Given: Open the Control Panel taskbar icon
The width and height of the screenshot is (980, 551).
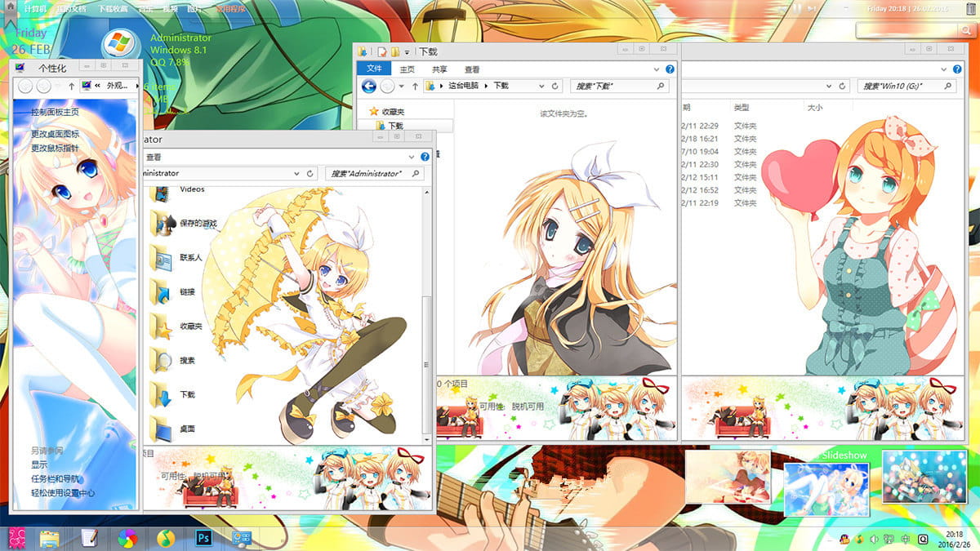Looking at the screenshot, I should [242, 538].
